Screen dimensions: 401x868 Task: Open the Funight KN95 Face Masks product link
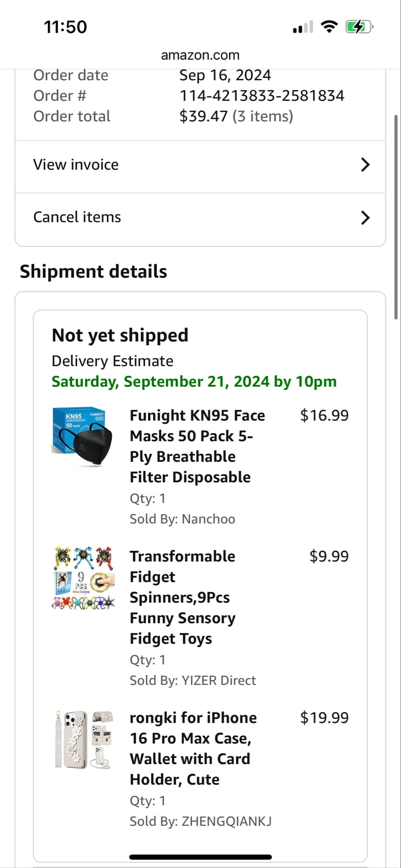197,446
